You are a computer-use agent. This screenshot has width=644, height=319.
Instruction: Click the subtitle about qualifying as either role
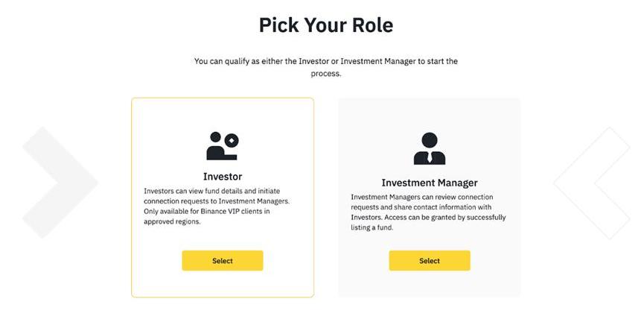coord(325,61)
